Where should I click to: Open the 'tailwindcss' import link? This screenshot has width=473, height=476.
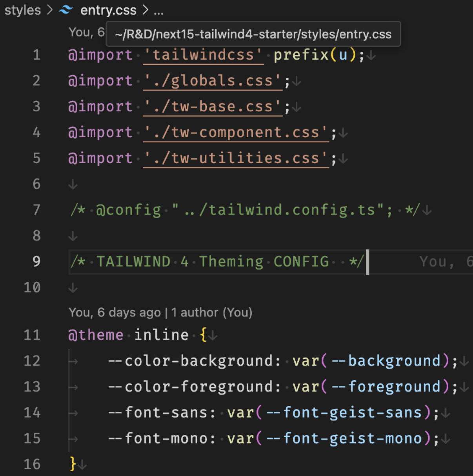203,55
